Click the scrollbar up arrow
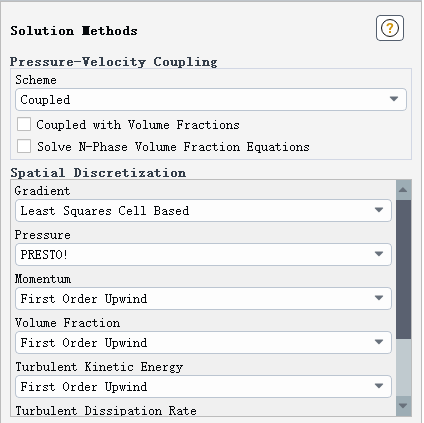This screenshot has height=423, width=424. (403, 190)
